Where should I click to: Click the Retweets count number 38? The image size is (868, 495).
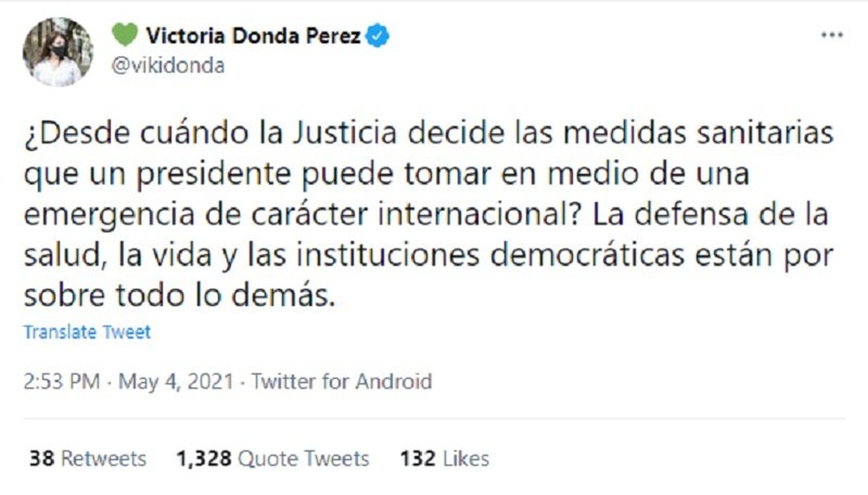tap(42, 459)
